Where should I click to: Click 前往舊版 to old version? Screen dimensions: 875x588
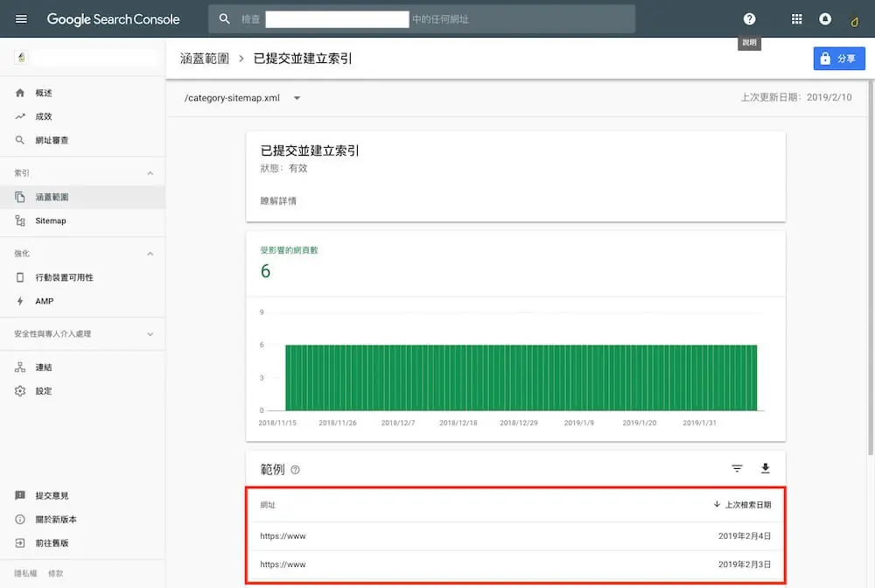82,542
